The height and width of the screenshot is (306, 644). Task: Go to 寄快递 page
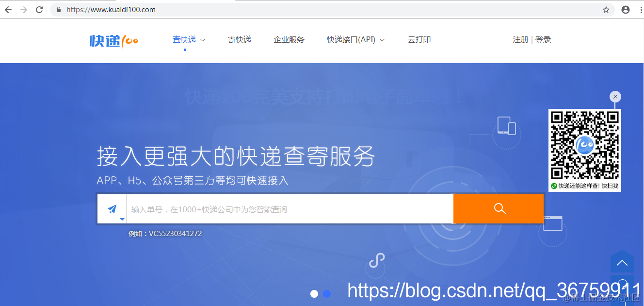240,40
